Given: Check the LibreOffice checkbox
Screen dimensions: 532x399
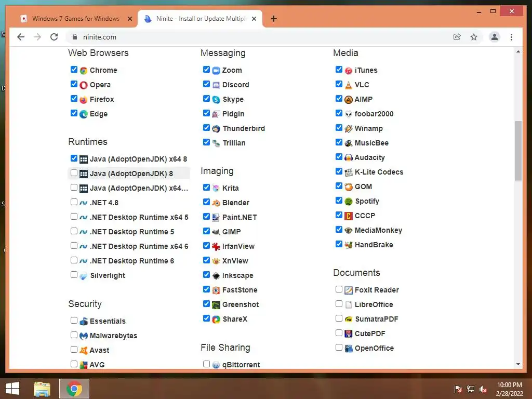Looking at the screenshot, I should pos(339,304).
